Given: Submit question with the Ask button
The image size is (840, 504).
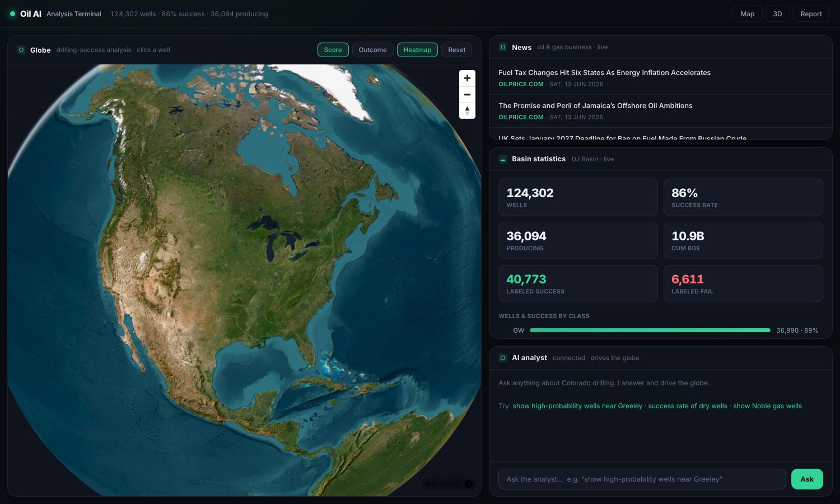Looking at the screenshot, I should pyautogui.click(x=807, y=479).
